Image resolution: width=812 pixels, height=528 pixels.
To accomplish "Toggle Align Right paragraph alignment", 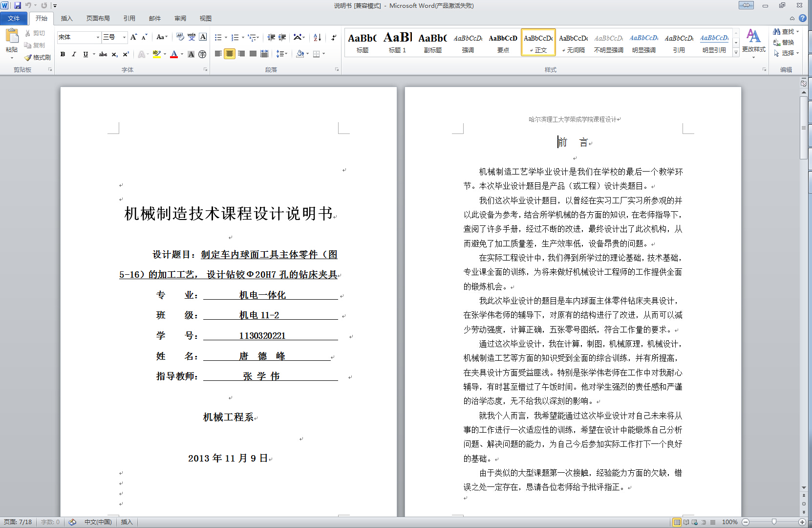I will tap(241, 54).
